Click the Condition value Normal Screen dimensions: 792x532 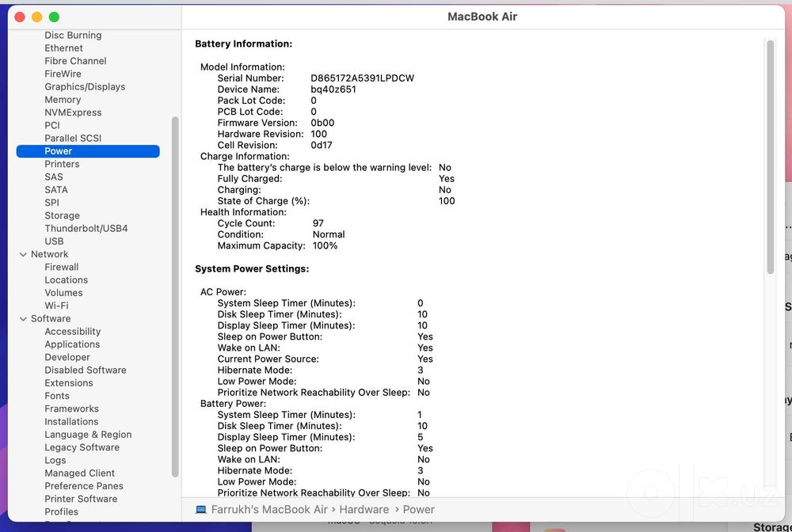(x=329, y=234)
